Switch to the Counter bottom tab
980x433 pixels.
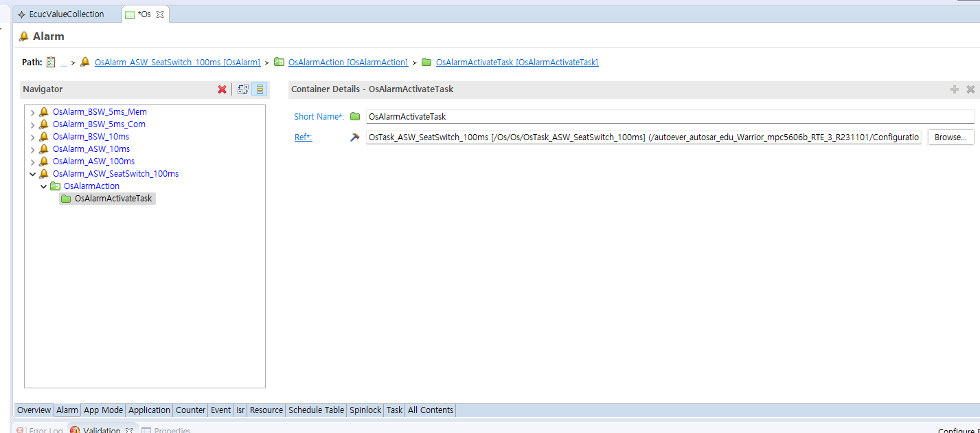click(190, 410)
